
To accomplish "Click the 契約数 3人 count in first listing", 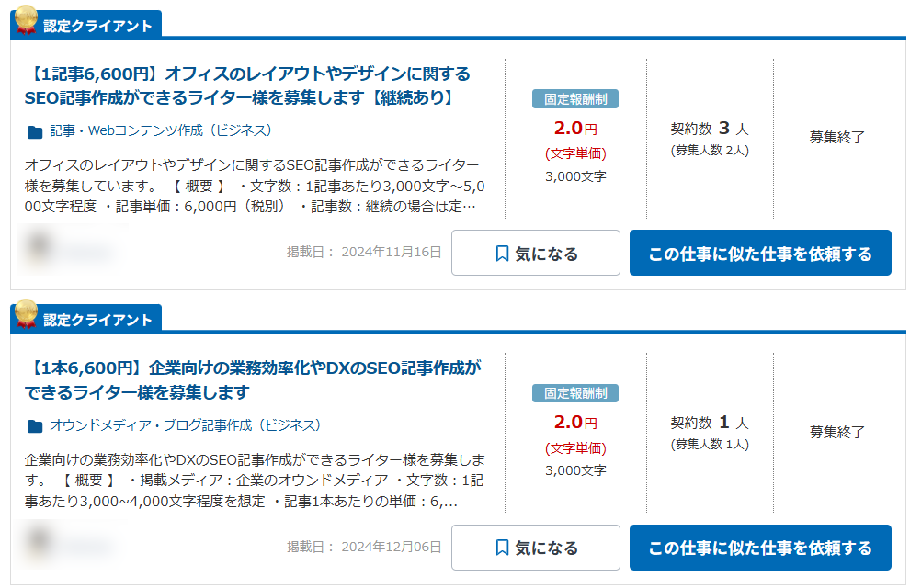I will click(710, 129).
